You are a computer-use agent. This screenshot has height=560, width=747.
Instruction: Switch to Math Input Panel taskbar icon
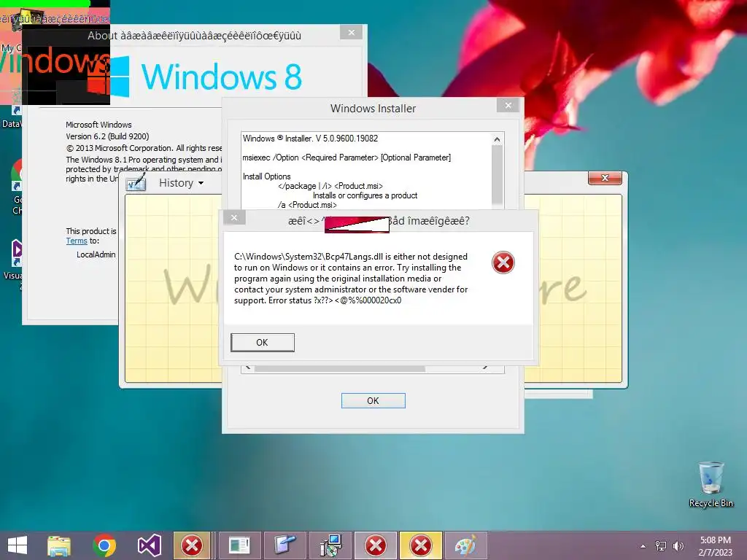pos(285,545)
